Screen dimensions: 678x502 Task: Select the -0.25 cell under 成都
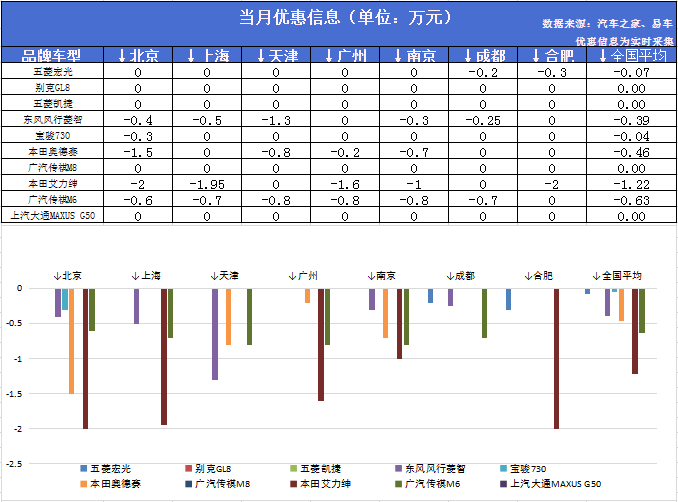483,120
